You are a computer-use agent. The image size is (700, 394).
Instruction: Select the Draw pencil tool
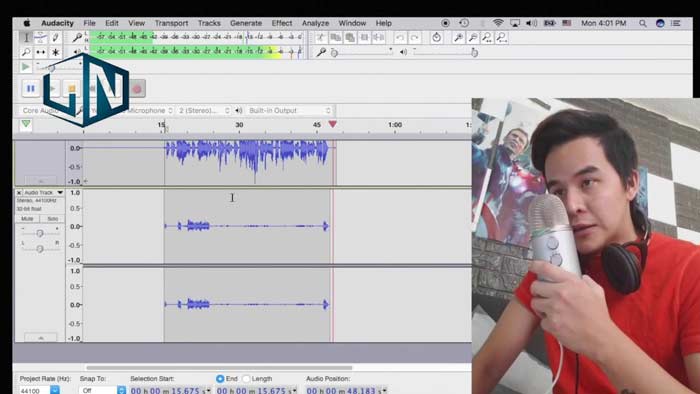point(55,37)
